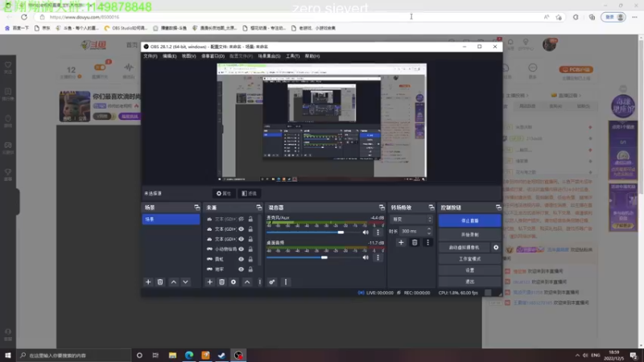Enable 工作室模式 studio mode
Screen dimensions: 644x362
coord(470,259)
